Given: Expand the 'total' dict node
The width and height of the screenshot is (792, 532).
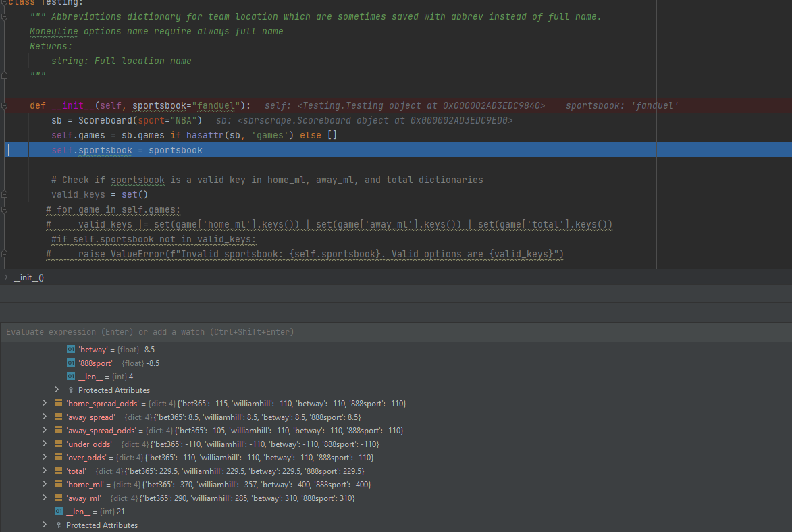Looking at the screenshot, I should [45, 471].
